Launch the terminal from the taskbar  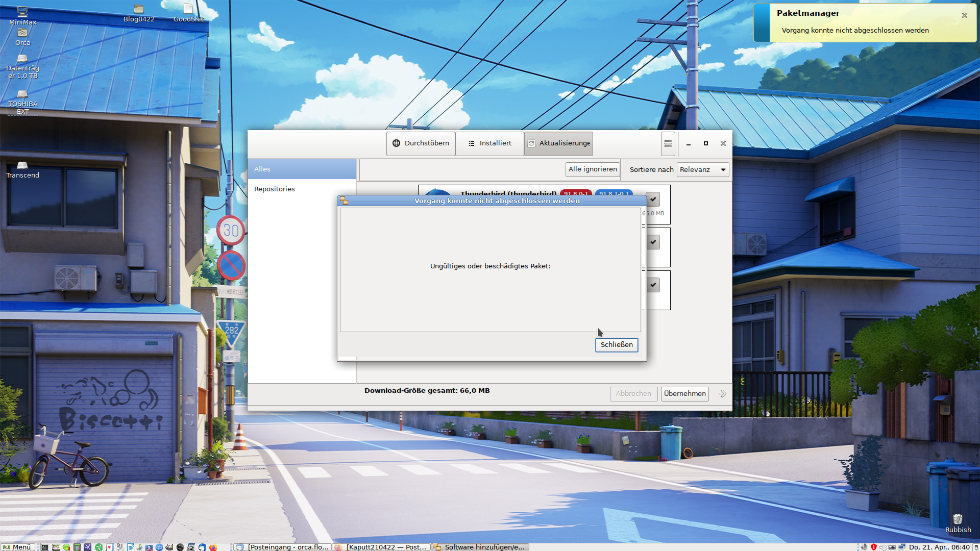pos(44,547)
